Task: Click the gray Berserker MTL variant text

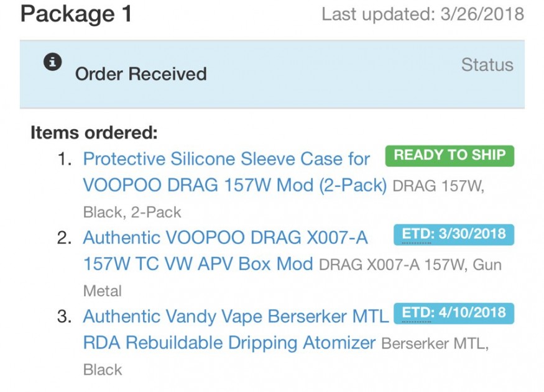Action: click(433, 344)
